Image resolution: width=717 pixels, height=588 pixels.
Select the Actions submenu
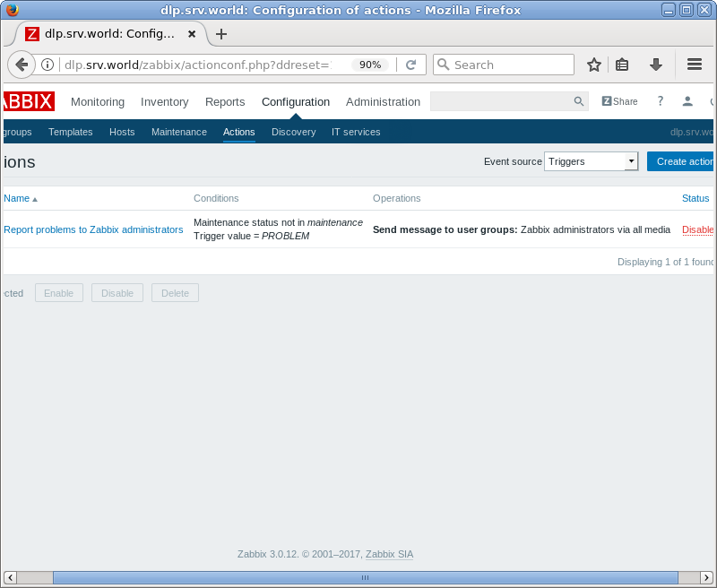[x=238, y=132]
